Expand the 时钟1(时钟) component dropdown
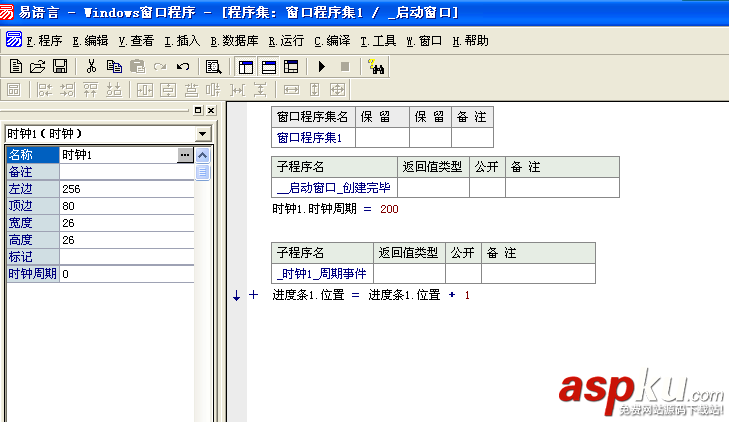Image resolution: width=729 pixels, height=422 pixels. tap(202, 134)
